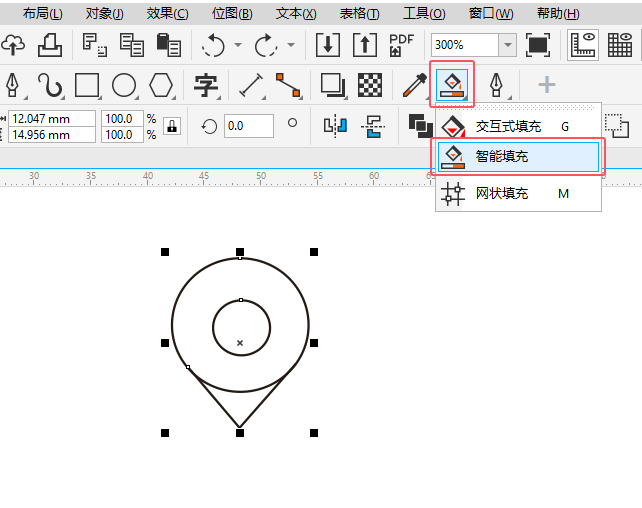
Task: Select the Rectangle tool
Action: (87, 85)
